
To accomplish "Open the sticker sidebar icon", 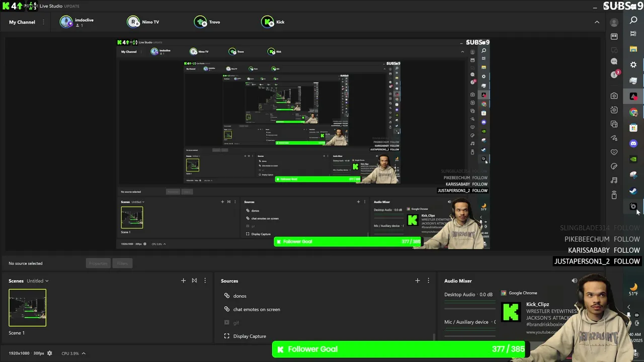I will pos(614,166).
